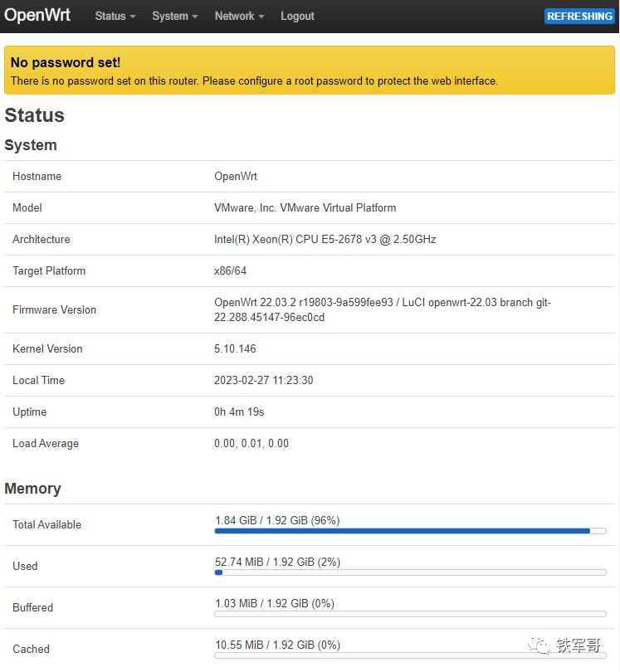Expand the System dropdown menu
Screen dimensions: 620x672
point(174,17)
